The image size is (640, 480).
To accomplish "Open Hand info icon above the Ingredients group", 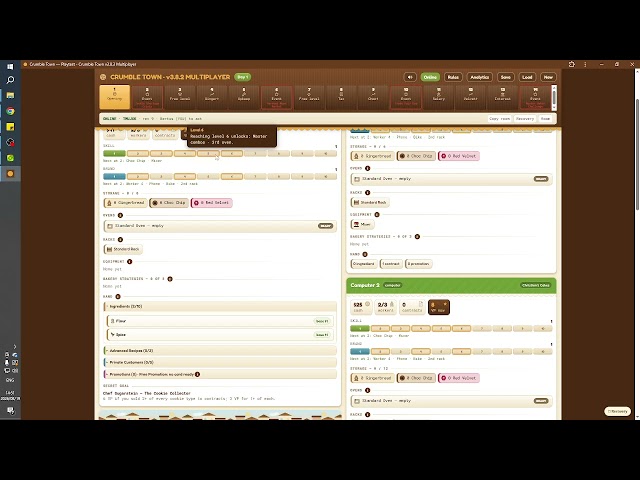I will [118, 296].
